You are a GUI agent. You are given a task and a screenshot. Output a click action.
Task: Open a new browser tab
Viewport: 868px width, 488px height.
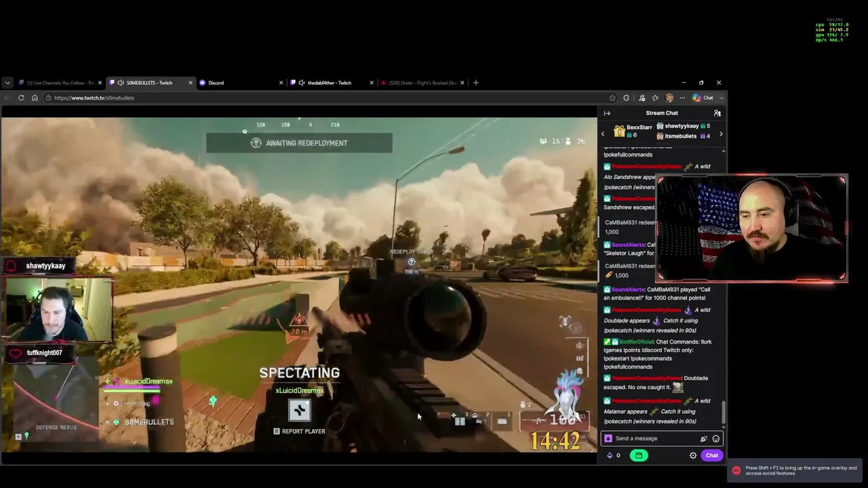point(475,83)
